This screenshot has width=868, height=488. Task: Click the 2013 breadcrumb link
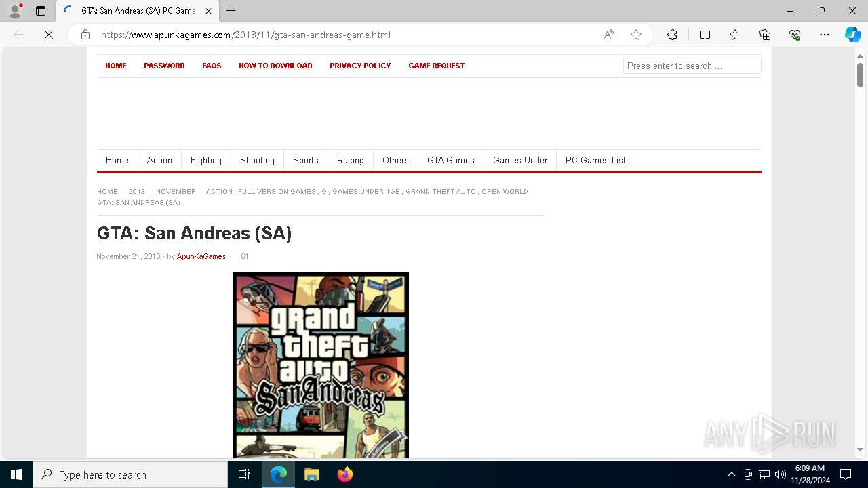(x=137, y=191)
